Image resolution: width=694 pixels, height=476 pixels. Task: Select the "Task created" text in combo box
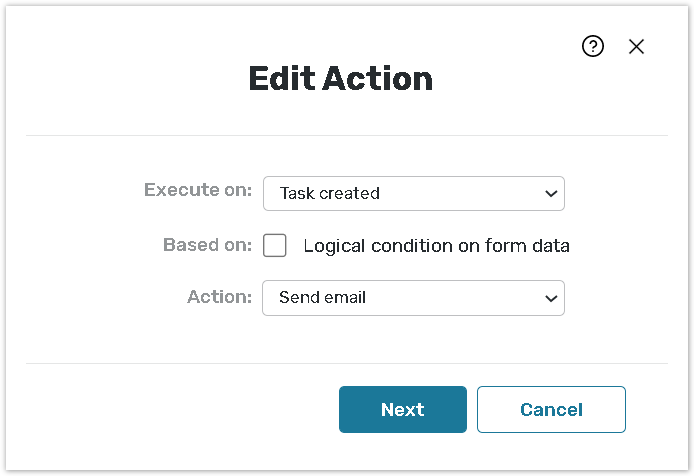[330, 193]
